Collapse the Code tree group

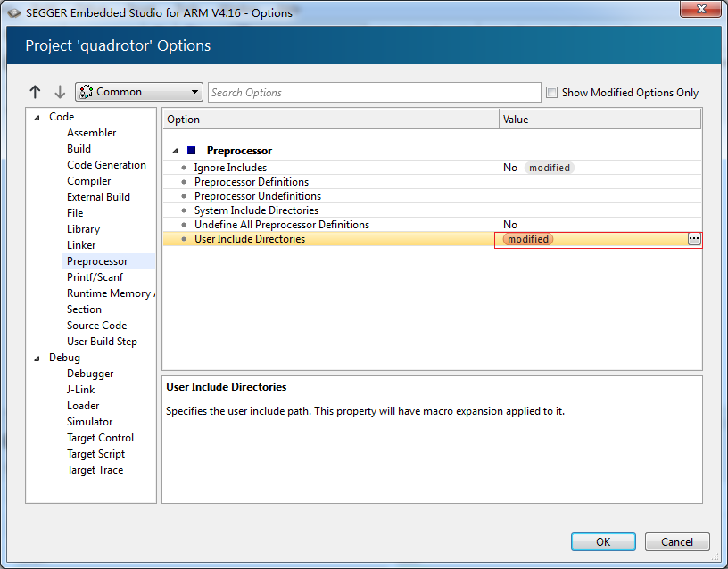[x=37, y=118]
